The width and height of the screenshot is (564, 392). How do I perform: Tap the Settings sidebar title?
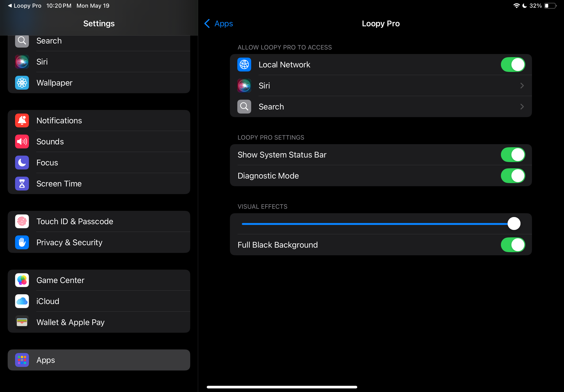(99, 24)
